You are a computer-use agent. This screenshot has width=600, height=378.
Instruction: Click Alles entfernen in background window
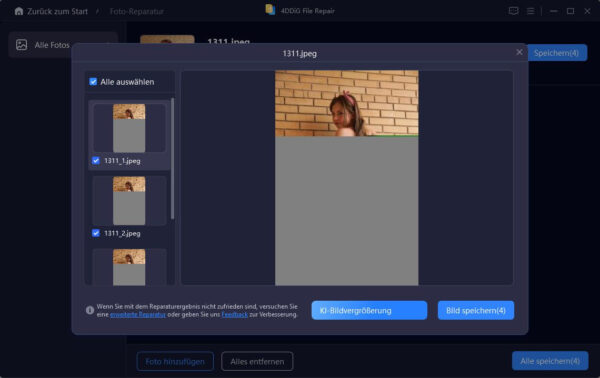point(257,361)
